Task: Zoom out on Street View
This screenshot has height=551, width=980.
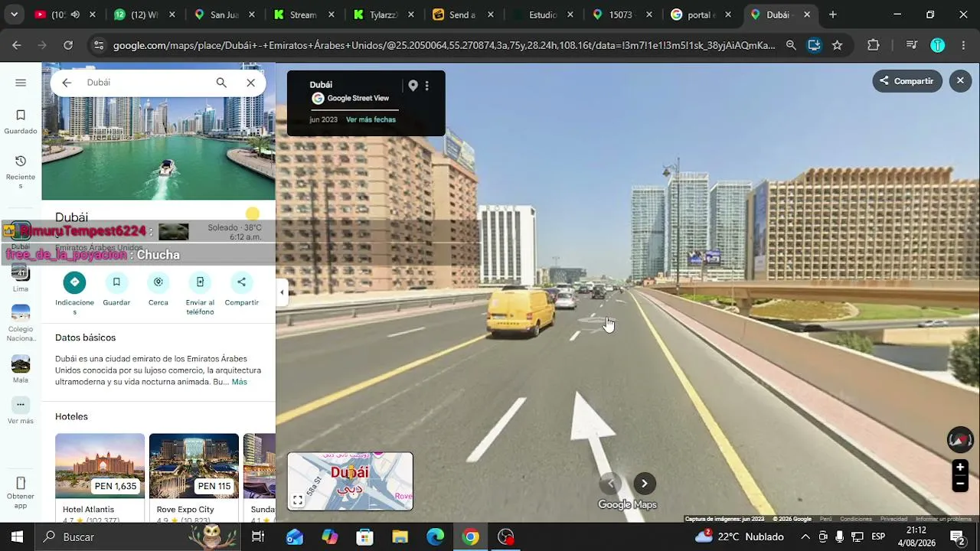Action: (960, 484)
